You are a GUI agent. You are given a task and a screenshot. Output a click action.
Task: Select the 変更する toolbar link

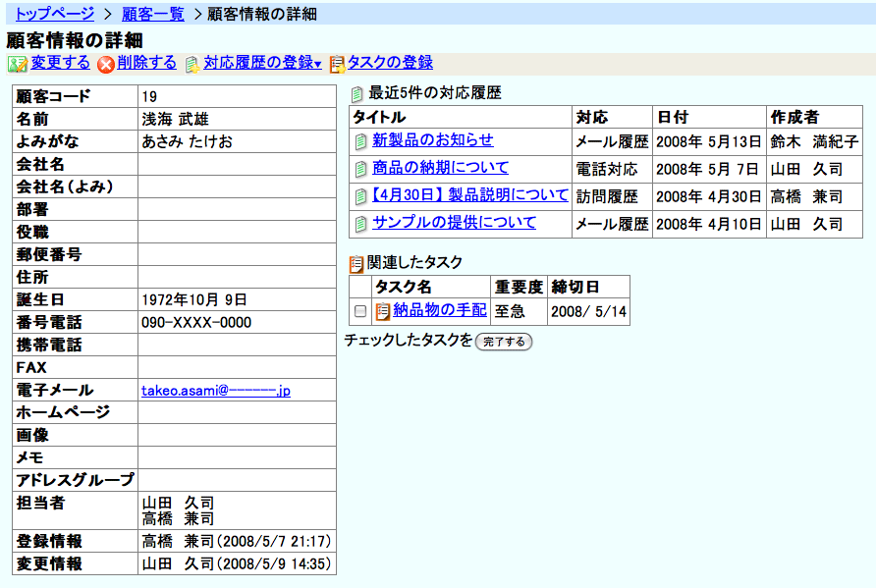60,63
